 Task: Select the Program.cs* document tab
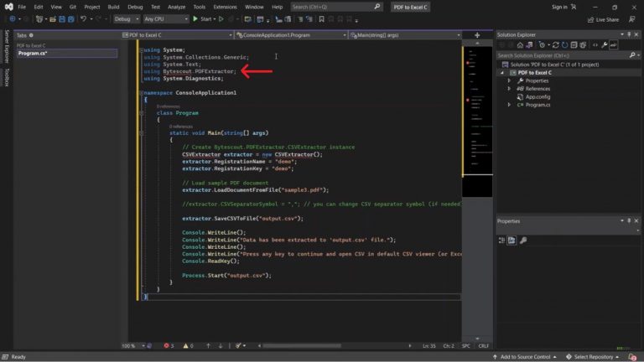click(x=34, y=53)
